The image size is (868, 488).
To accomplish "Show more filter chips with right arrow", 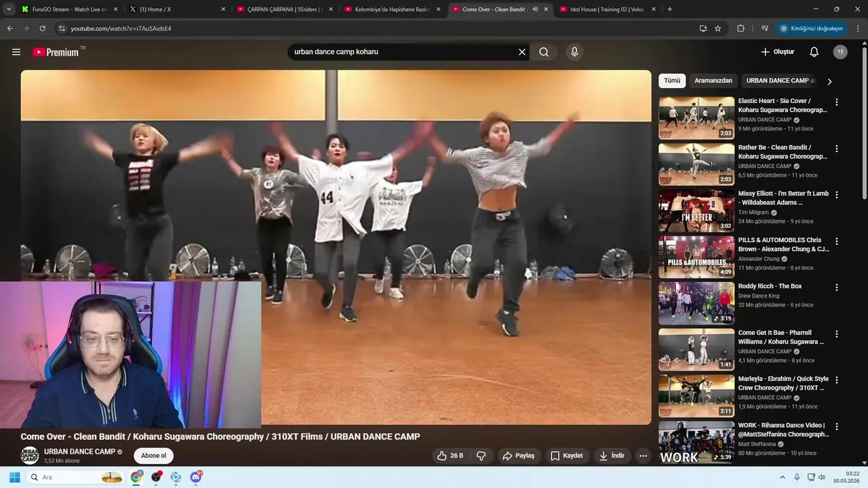I will click(829, 81).
